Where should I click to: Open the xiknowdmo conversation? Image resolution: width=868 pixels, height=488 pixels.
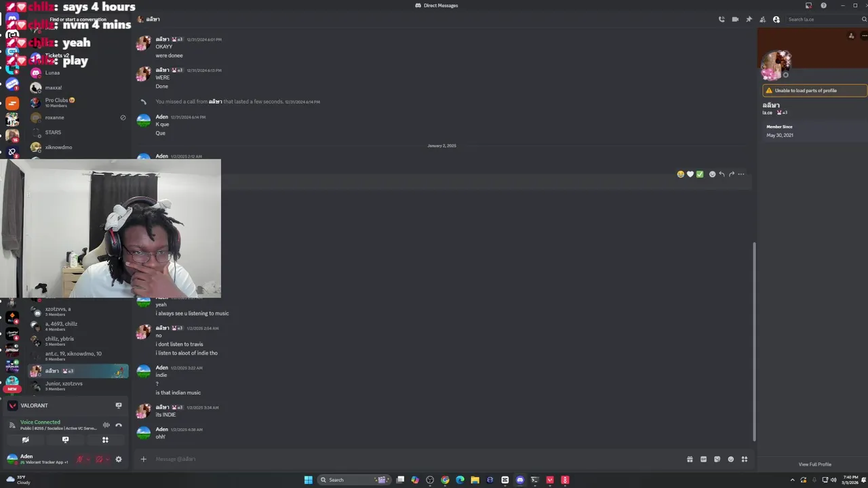click(x=77, y=147)
